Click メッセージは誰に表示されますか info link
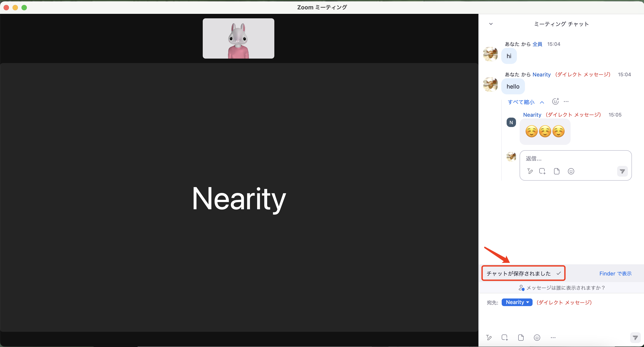 pos(562,288)
